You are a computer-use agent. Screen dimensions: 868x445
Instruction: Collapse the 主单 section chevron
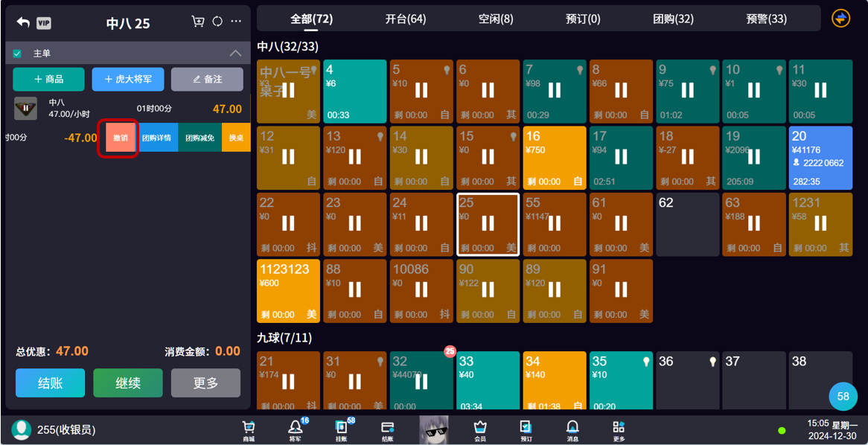click(x=235, y=54)
